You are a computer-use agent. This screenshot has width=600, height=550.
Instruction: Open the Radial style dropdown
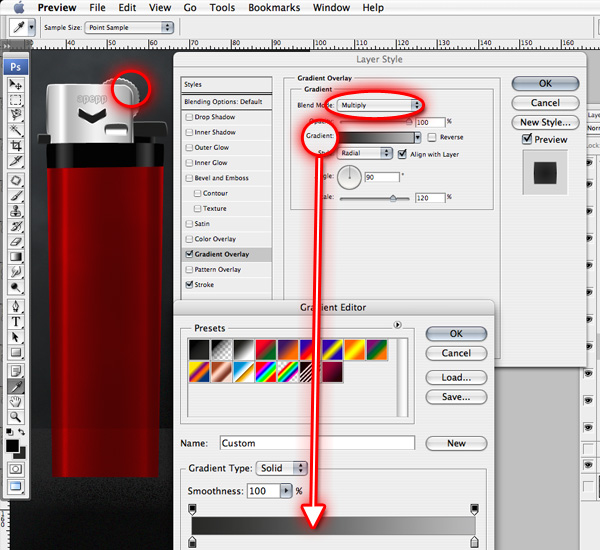(364, 154)
